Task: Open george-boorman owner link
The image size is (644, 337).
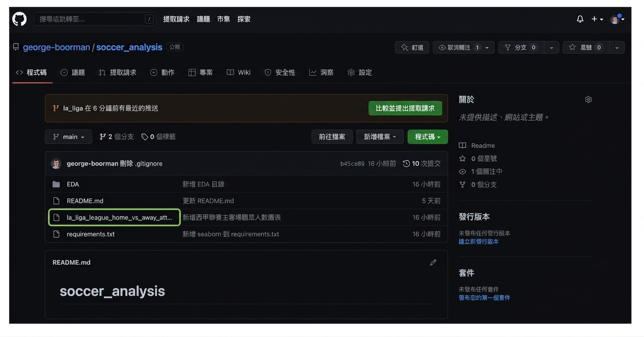Action: point(56,47)
